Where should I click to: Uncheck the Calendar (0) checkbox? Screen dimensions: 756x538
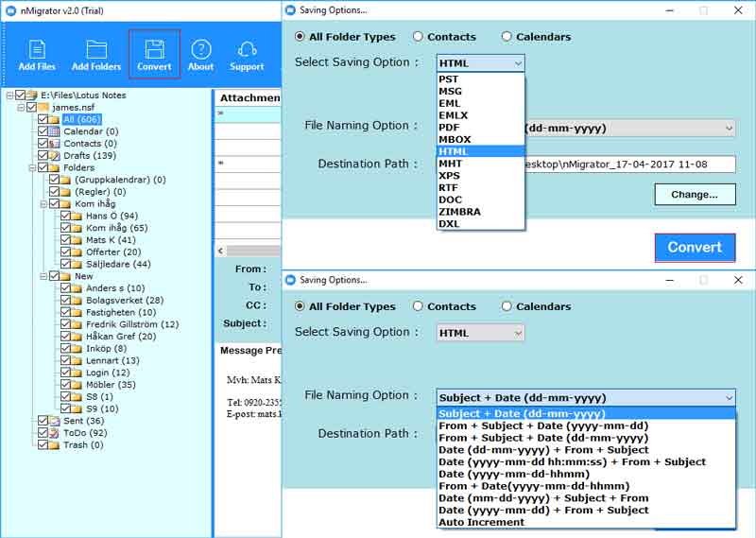point(43,130)
